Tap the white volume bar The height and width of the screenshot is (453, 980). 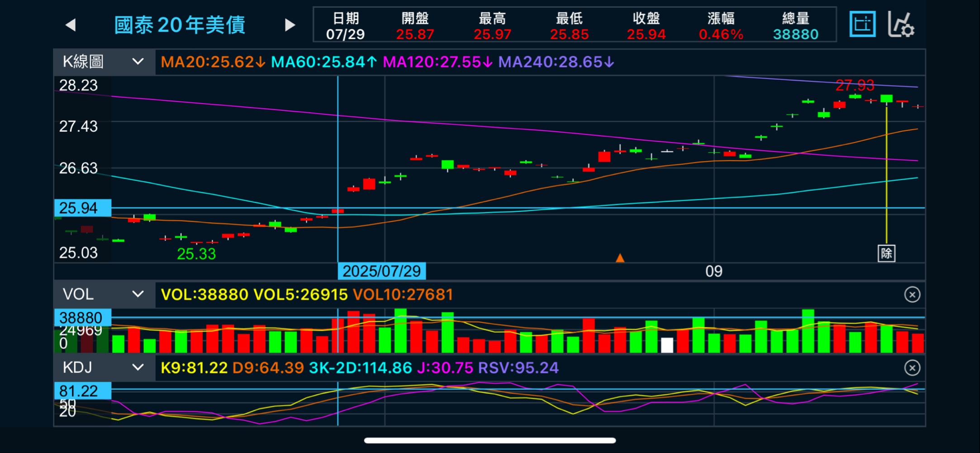[x=667, y=345]
